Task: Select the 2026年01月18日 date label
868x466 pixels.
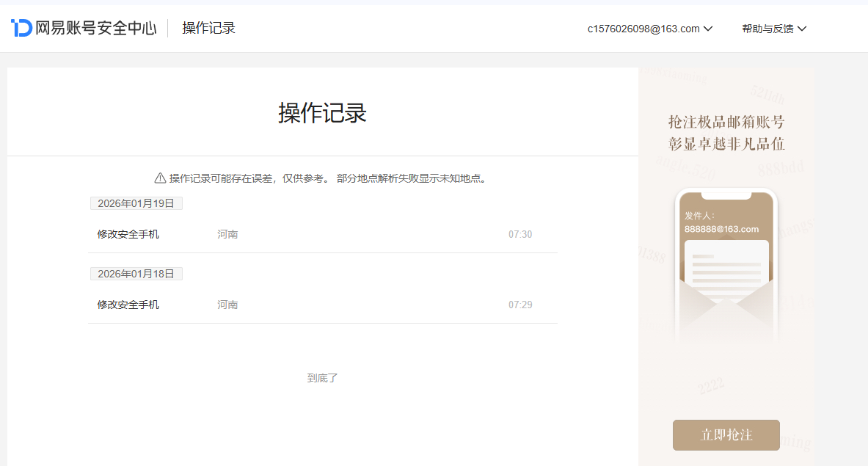Action: click(x=136, y=274)
